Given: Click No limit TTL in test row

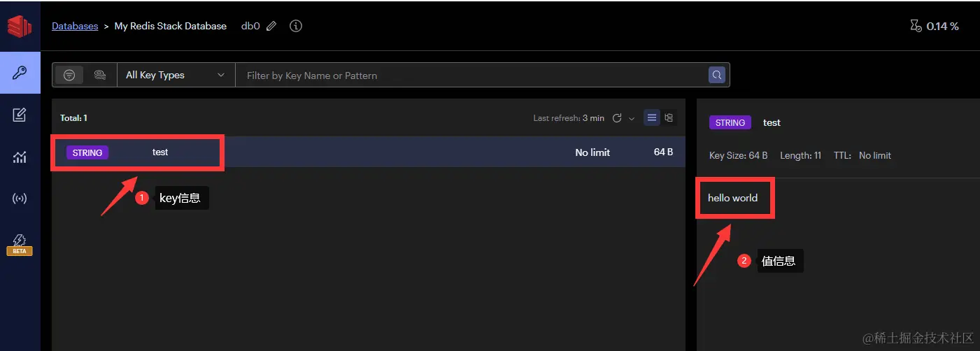Looking at the screenshot, I should tap(592, 152).
